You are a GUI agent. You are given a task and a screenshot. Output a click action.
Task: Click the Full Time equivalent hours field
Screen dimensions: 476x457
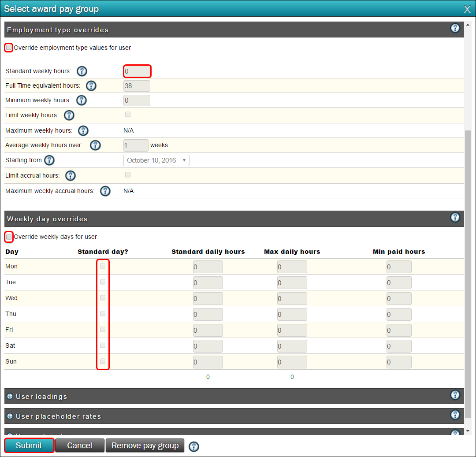[x=137, y=86]
